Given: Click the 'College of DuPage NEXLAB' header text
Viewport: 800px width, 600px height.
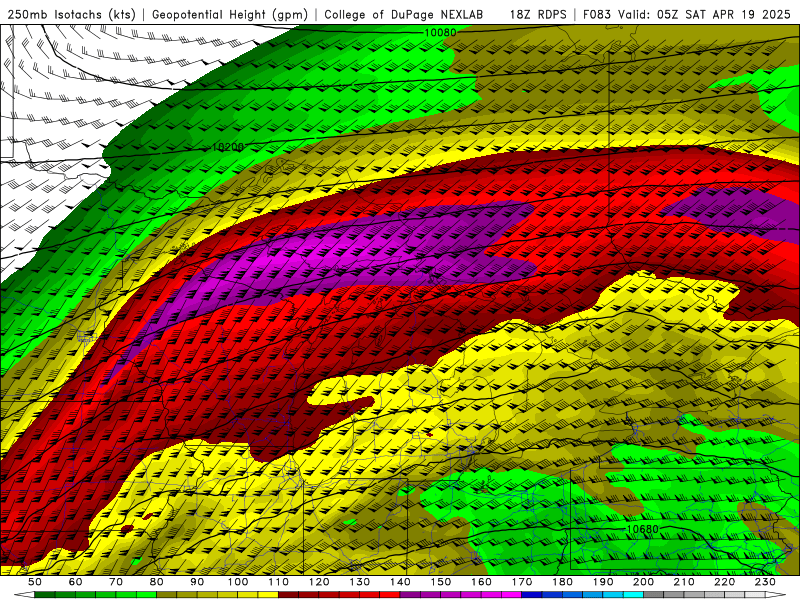Looking at the screenshot, I should point(404,14).
